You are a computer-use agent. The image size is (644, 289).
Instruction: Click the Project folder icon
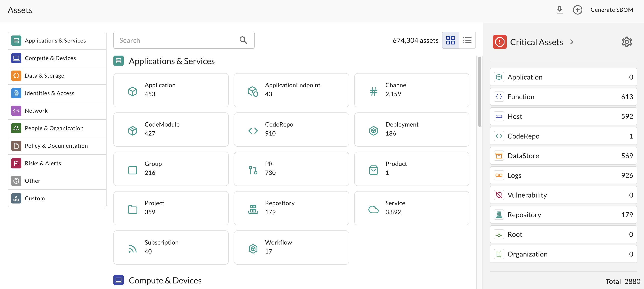click(x=132, y=209)
